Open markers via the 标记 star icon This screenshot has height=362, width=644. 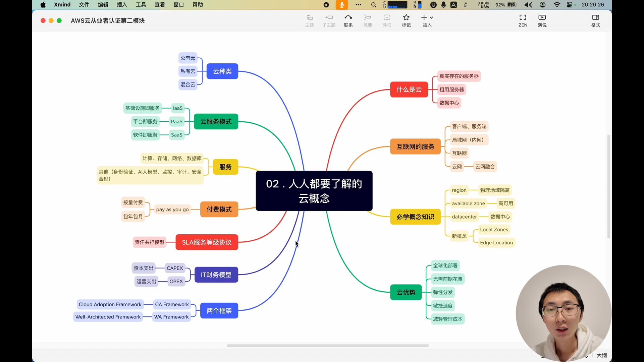(406, 20)
